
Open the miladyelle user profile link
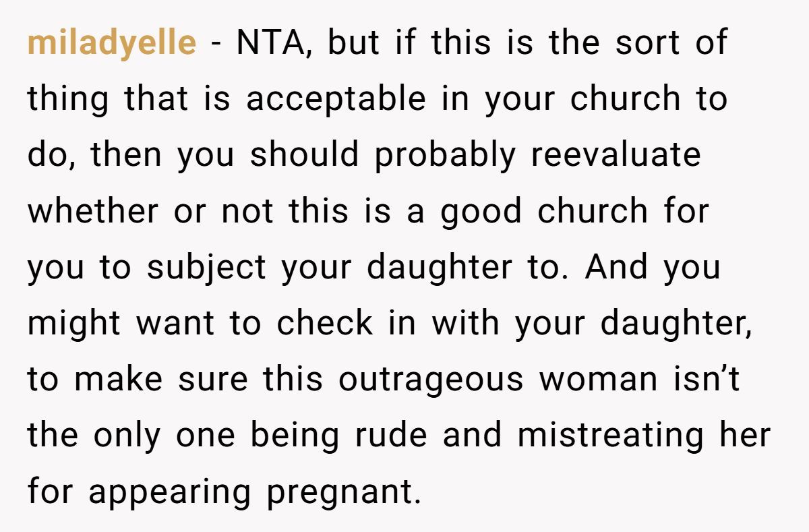pyautogui.click(x=112, y=43)
